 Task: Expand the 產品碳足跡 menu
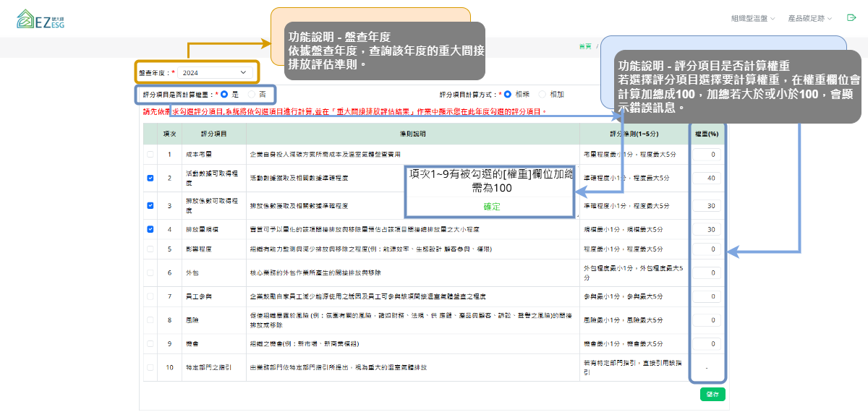point(809,18)
